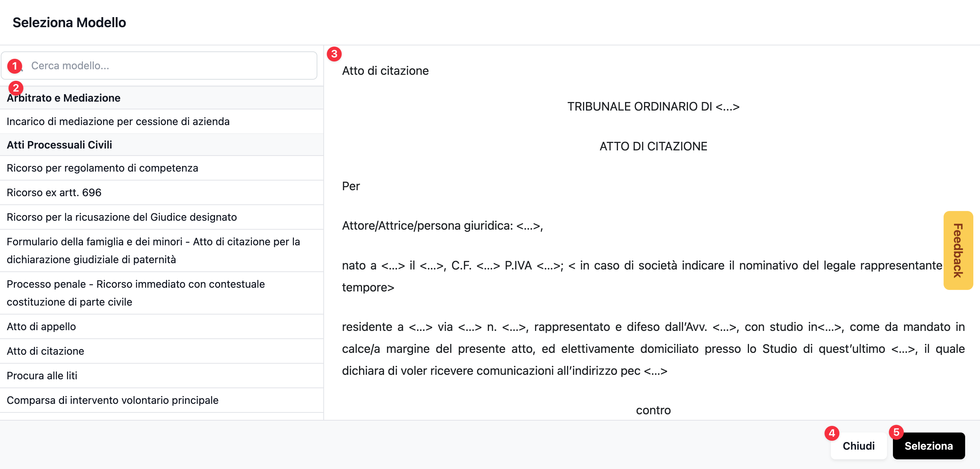
Task: Select Ricorso per regolamento di competenza
Action: click(x=102, y=168)
